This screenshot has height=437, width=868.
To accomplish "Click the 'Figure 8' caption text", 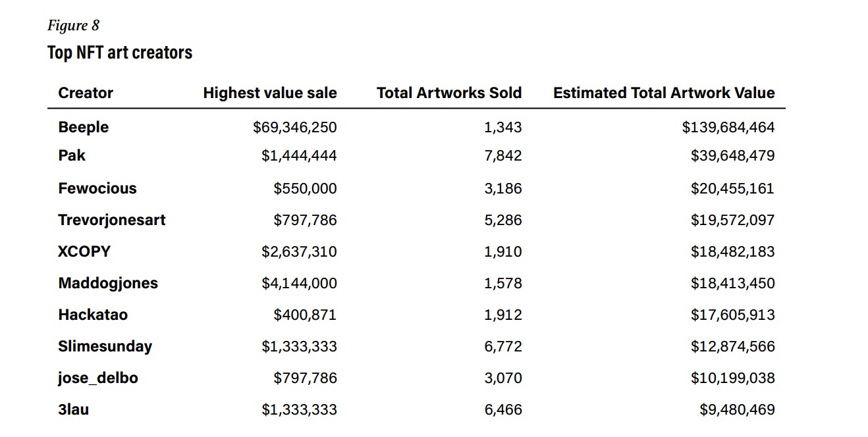I will point(73,26).
